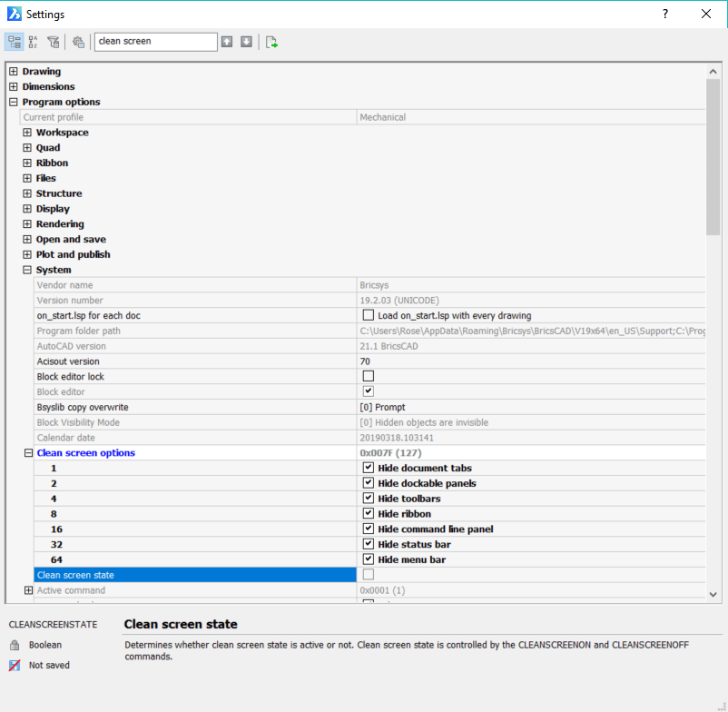Enable Load on_start.lsp with every drawing
Screen dimensions: 728x712
pos(366,315)
